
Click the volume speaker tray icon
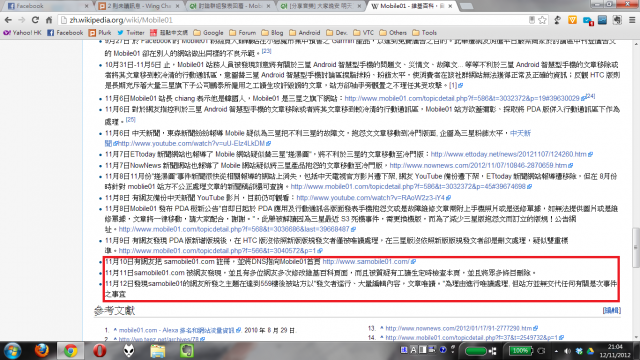click(567, 351)
